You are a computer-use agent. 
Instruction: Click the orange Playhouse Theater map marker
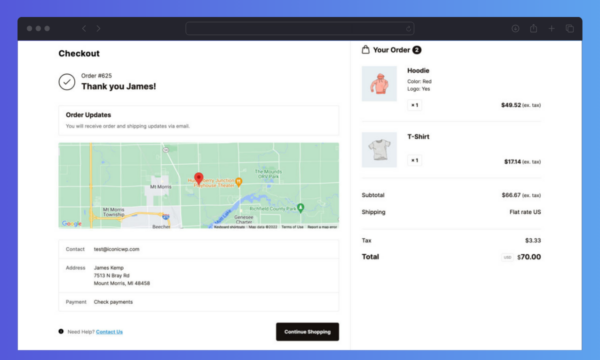[x=239, y=182]
